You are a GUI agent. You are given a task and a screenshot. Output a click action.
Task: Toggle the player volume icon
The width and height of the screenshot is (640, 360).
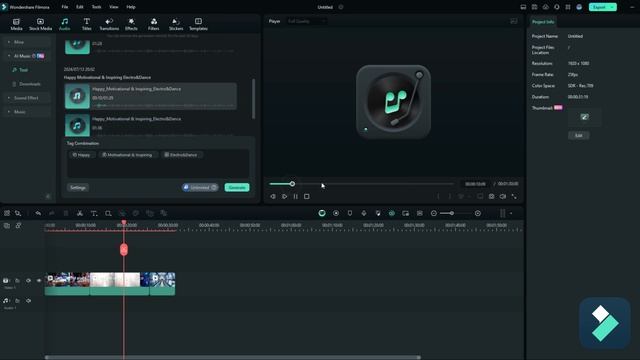pos(503,197)
